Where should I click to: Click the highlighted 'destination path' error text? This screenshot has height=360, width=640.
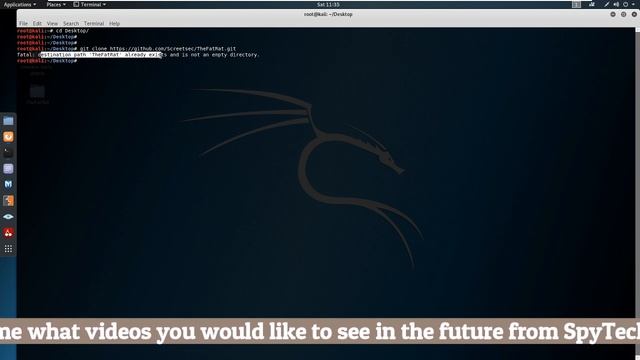pos(100,55)
